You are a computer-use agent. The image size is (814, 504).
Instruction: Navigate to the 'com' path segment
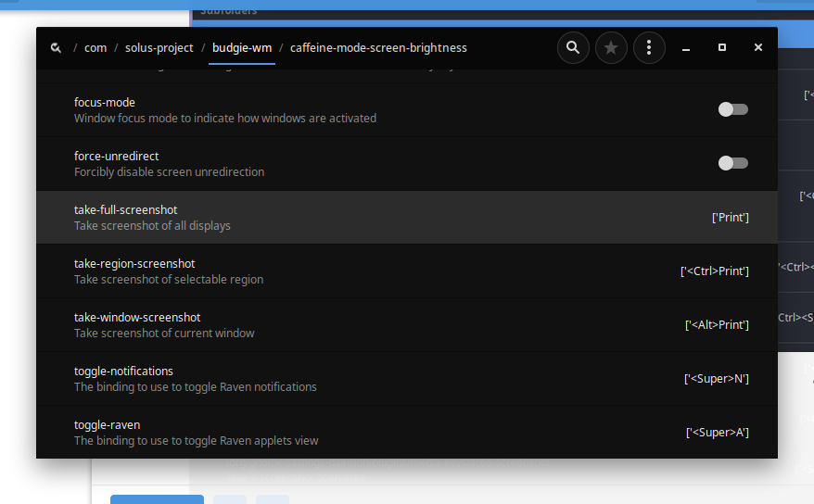click(95, 48)
